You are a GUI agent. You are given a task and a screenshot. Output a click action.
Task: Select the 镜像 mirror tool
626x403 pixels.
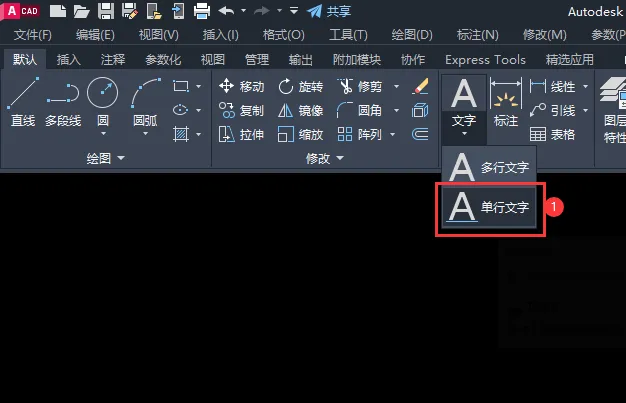click(301, 110)
